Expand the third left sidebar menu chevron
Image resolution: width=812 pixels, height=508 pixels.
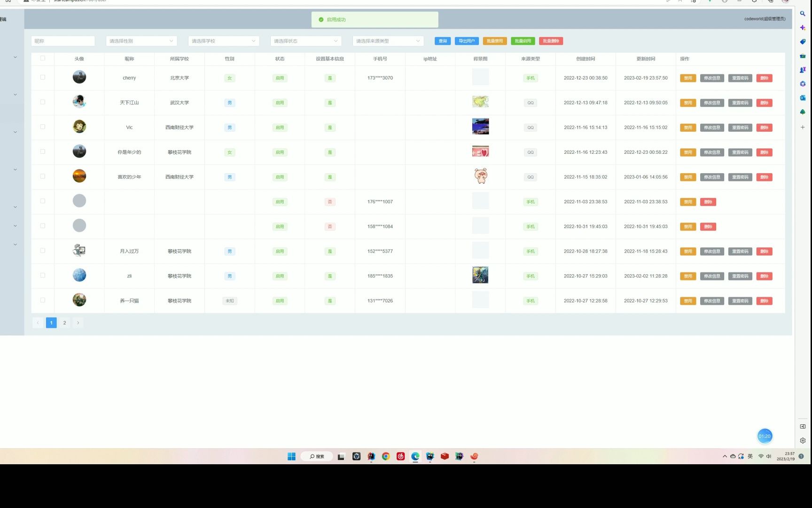tap(15, 132)
